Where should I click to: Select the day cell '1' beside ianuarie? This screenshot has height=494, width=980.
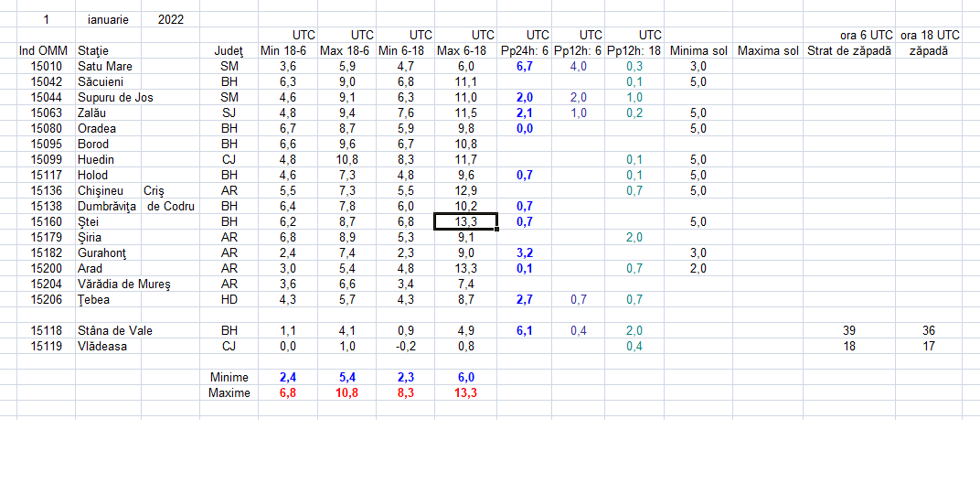[x=46, y=19]
